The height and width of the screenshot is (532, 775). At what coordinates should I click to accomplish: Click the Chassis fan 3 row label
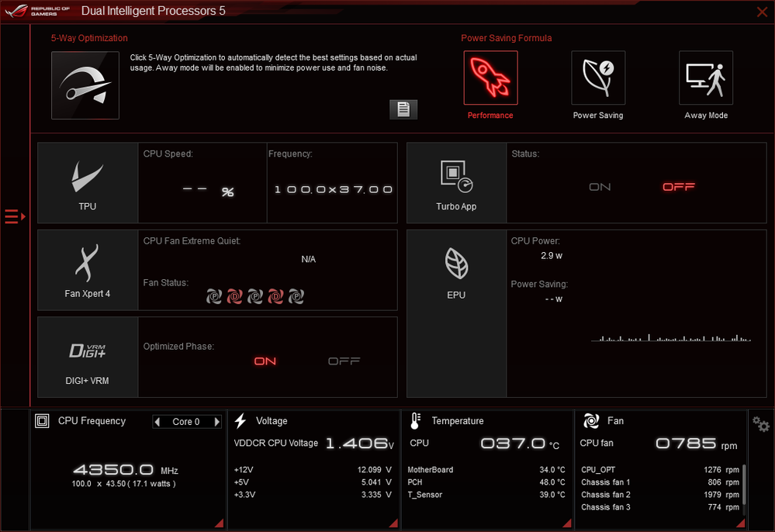click(x=605, y=507)
